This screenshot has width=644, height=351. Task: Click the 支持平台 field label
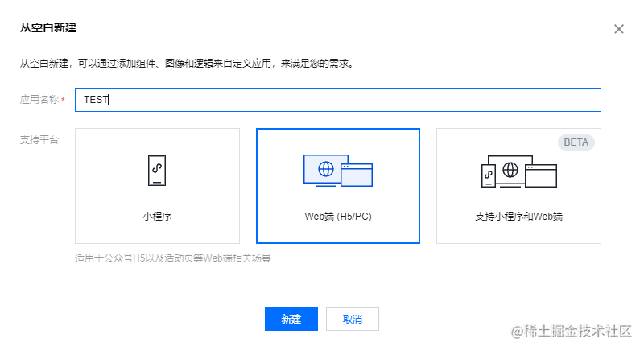tap(39, 140)
